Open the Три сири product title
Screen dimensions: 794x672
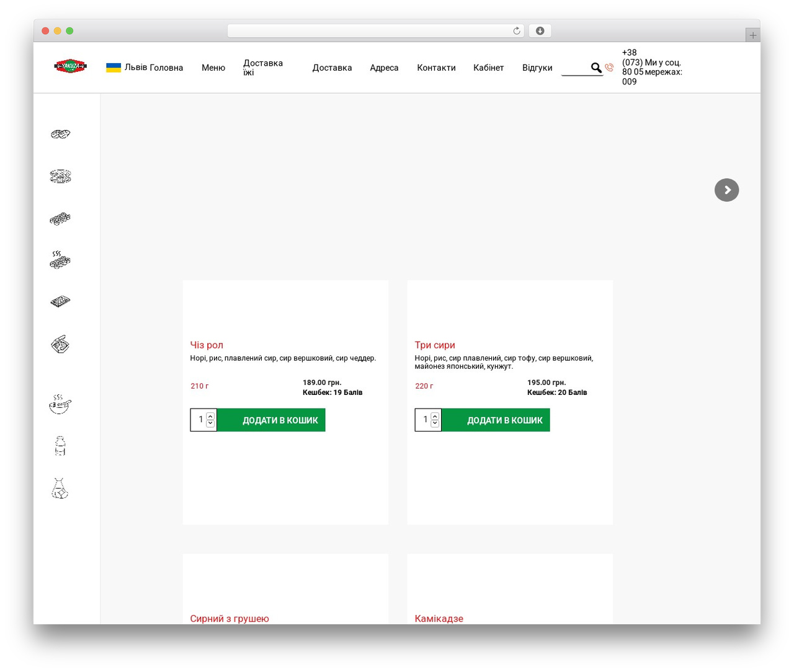(x=435, y=345)
